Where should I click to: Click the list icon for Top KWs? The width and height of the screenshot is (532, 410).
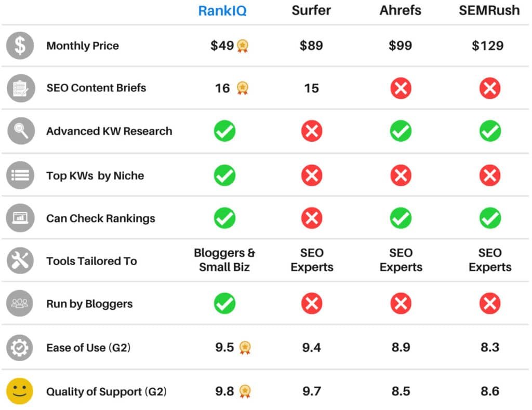coord(20,175)
